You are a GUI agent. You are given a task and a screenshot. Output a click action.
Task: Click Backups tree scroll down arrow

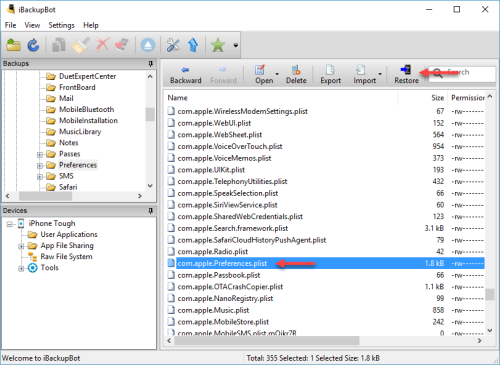coord(150,186)
